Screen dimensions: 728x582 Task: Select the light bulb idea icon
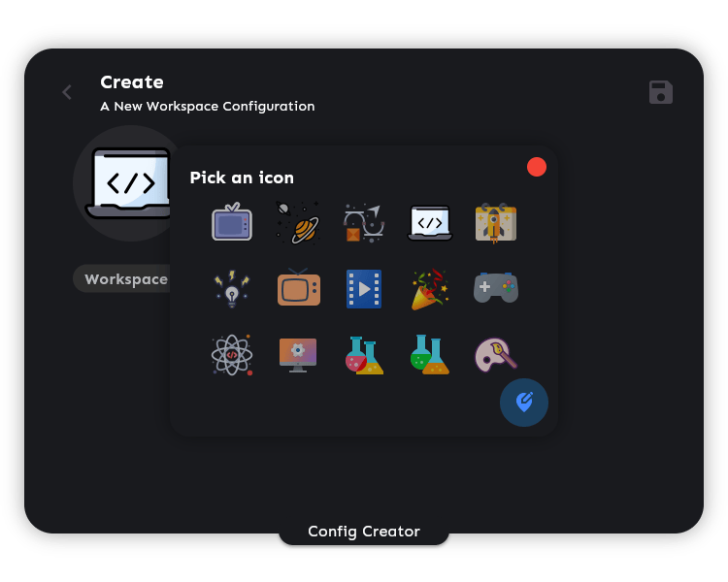[232, 288]
